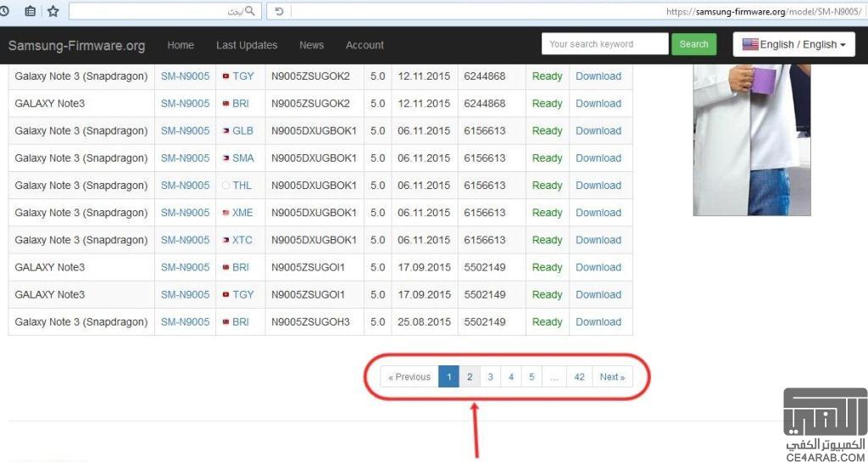
Task: Go to page 2 in pagination
Action: click(470, 376)
